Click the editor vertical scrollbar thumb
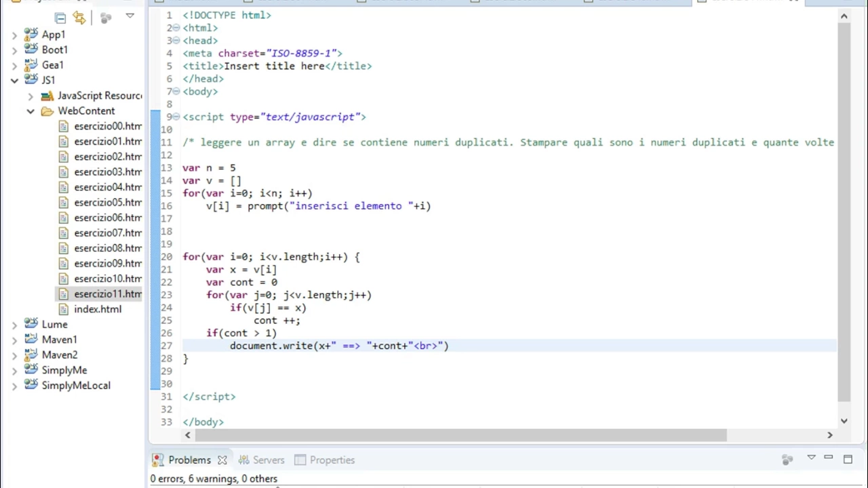Viewport: 868px width, 488px height. [844, 211]
